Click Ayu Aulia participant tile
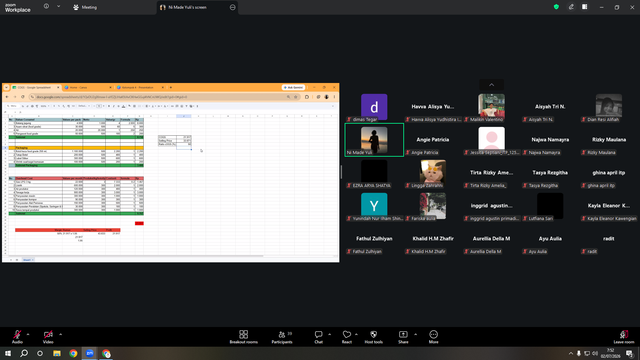The height and width of the screenshot is (360, 640). tap(550, 239)
